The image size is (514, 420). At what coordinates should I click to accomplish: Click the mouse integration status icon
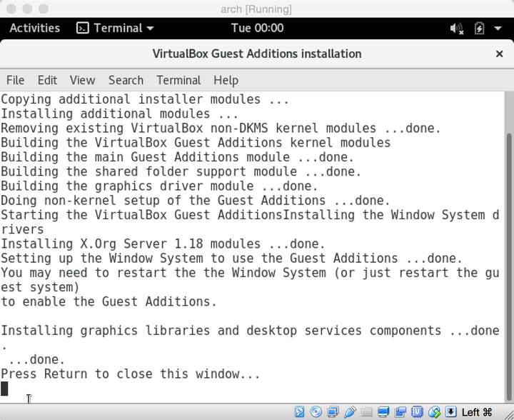coord(434,412)
